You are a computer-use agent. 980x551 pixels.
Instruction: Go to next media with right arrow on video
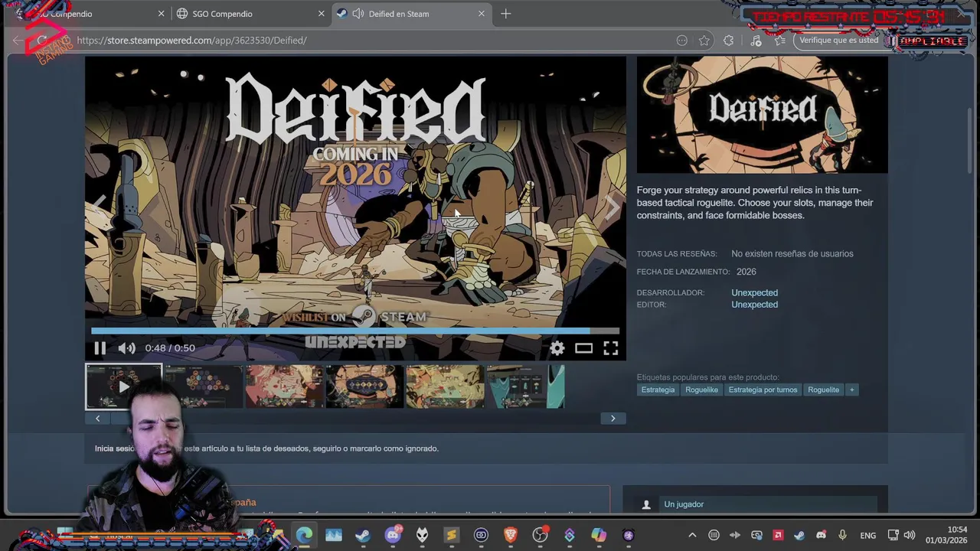click(612, 207)
